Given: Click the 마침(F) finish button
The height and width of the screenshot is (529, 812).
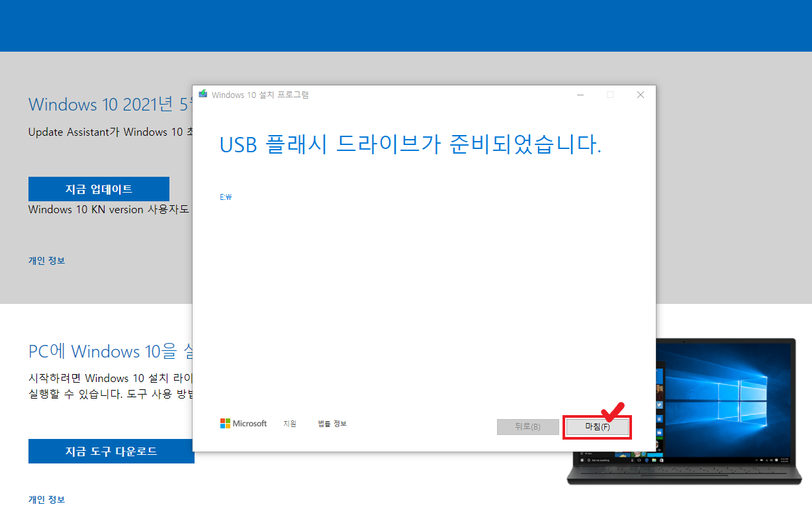Looking at the screenshot, I should pos(598,427).
